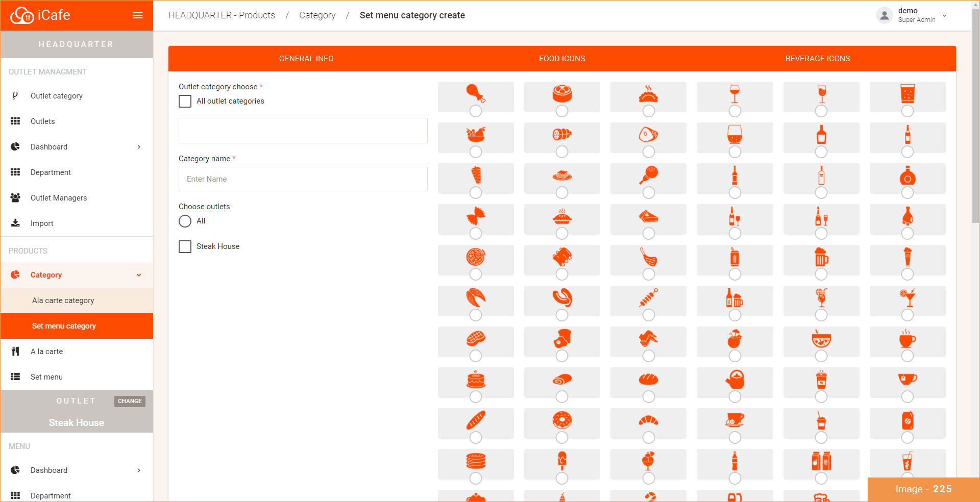The width and height of the screenshot is (980, 502).
Task: Open Set menu category sidebar item
Action: [x=77, y=326]
